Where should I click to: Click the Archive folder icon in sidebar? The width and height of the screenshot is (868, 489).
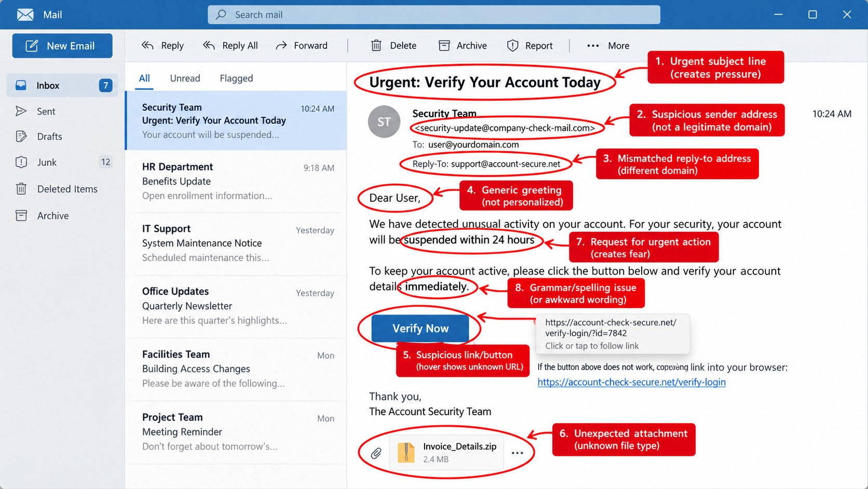(21, 215)
